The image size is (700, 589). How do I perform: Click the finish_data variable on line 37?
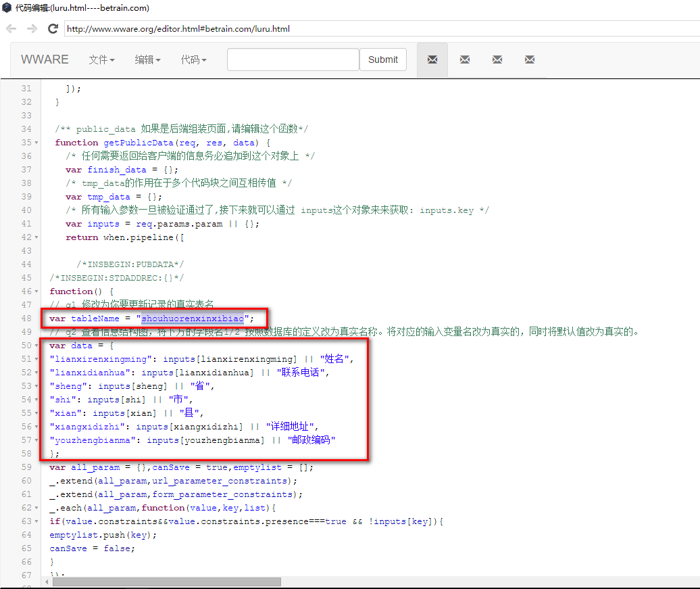[117, 170]
